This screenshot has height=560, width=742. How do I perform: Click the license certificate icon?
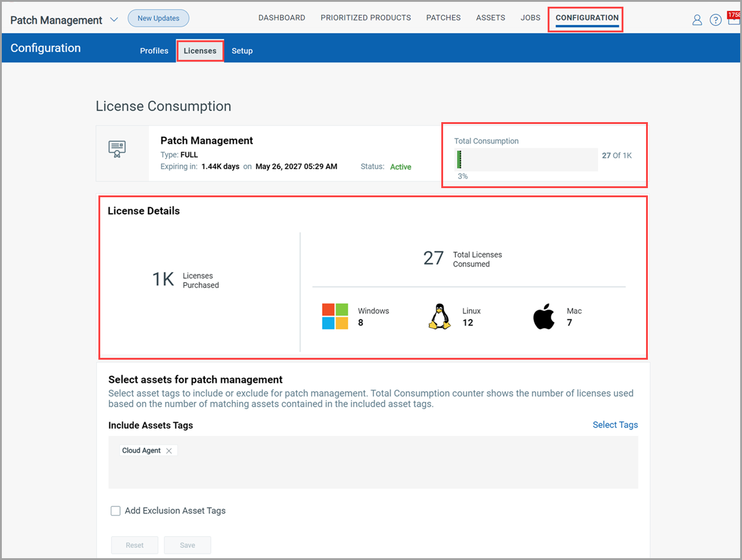[x=116, y=149]
